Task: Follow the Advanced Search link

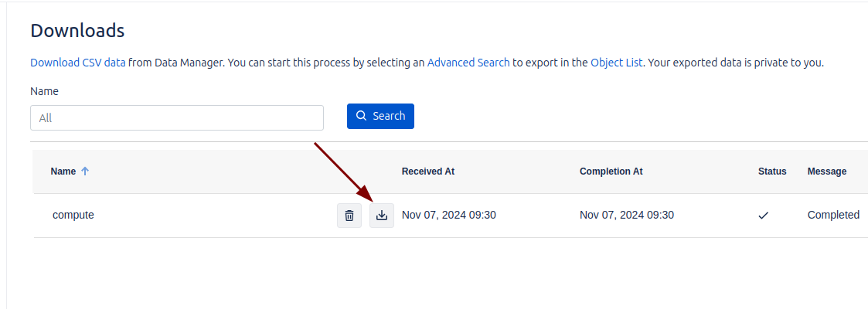Action: [x=468, y=63]
